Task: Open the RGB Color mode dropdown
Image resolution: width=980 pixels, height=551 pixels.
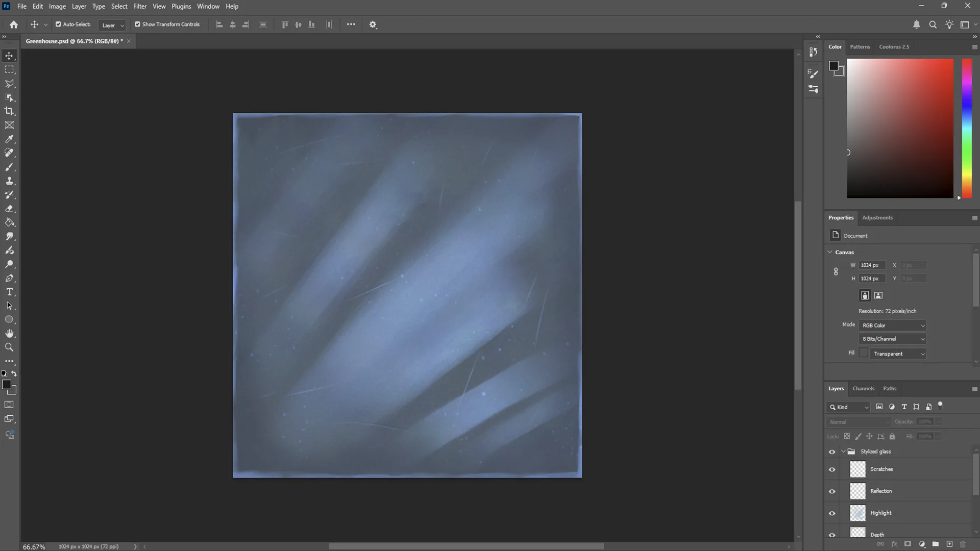Action: click(893, 325)
